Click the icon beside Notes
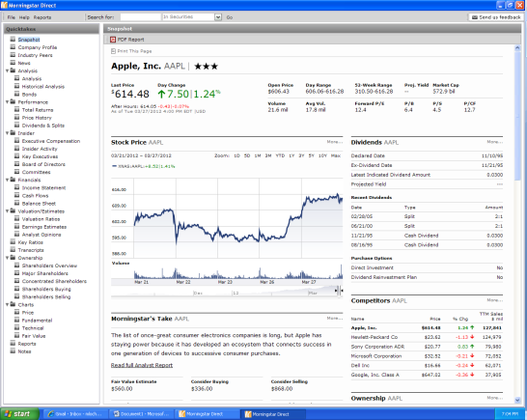The width and height of the screenshot is (527, 420). tap(13, 351)
